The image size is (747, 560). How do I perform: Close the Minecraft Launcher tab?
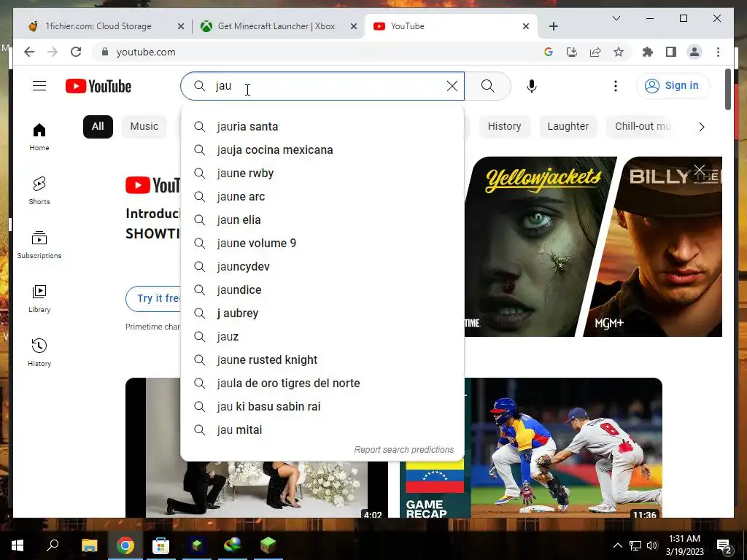point(354,27)
